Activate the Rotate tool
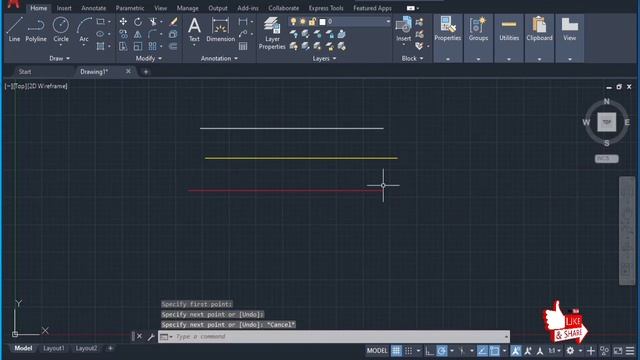Screen dimensions: 640x360 coord(138,22)
